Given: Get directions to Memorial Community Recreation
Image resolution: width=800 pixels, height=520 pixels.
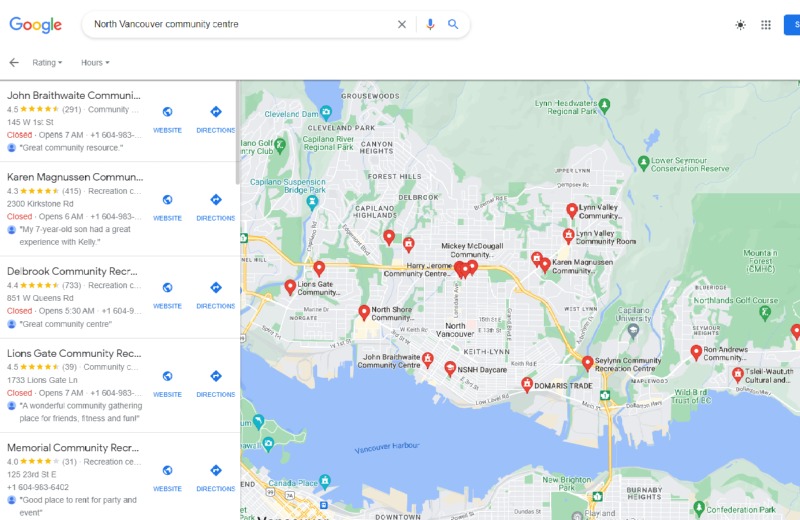Looking at the screenshot, I should pyautogui.click(x=216, y=471).
